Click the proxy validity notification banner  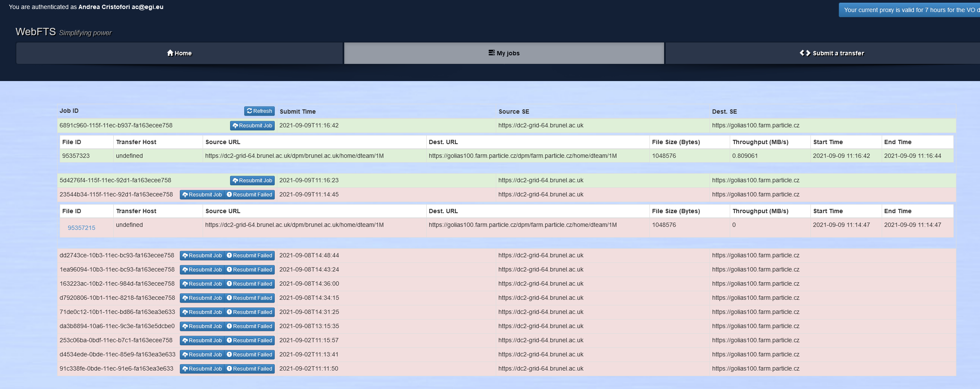[x=909, y=10]
